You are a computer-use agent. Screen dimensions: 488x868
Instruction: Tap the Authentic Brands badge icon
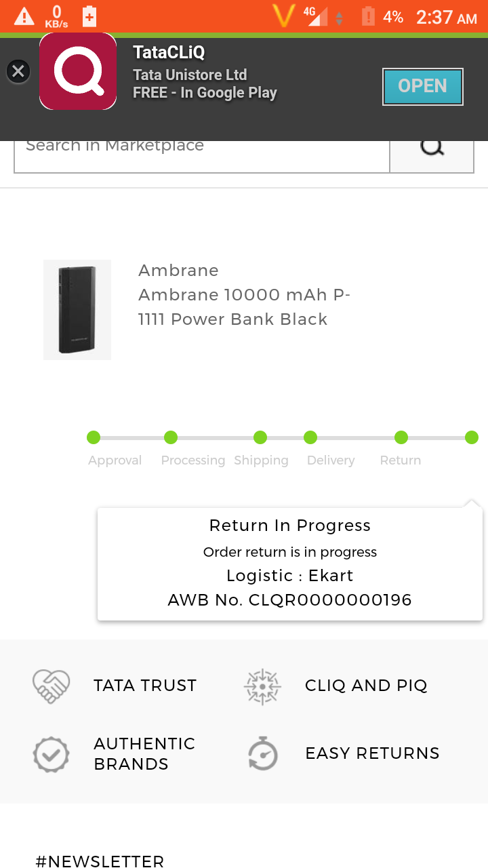click(52, 754)
